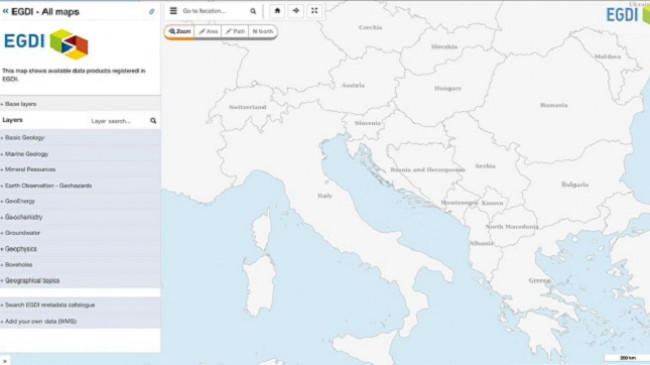Locate my position with crosshair icon
The height and width of the screenshot is (365, 650).
(296, 11)
